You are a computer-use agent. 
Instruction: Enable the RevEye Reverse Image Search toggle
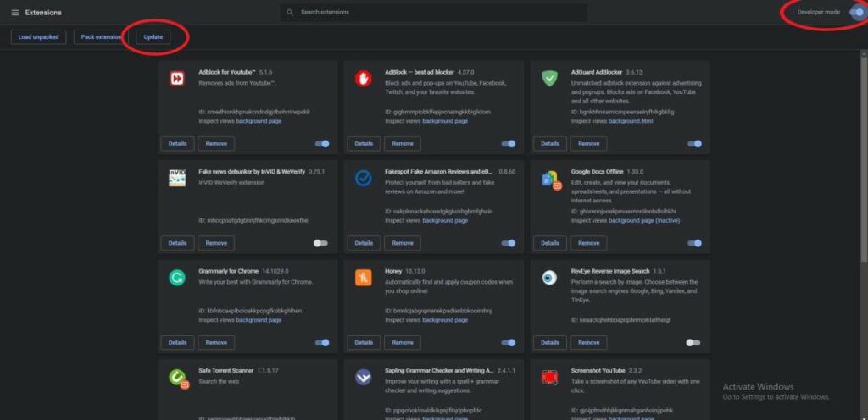[x=693, y=343]
